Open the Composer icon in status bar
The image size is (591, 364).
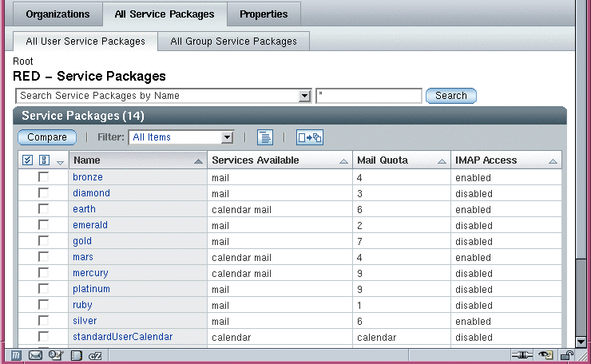[56, 355]
